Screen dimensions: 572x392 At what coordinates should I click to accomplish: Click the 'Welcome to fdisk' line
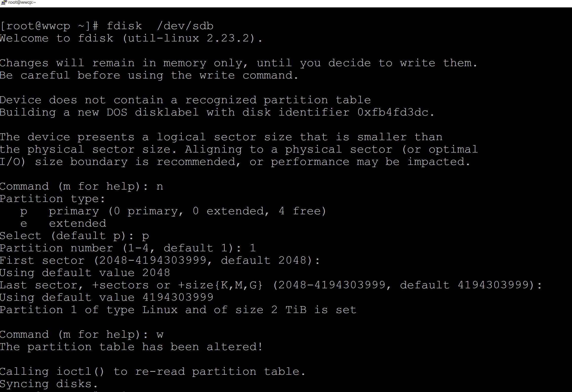[131, 38]
